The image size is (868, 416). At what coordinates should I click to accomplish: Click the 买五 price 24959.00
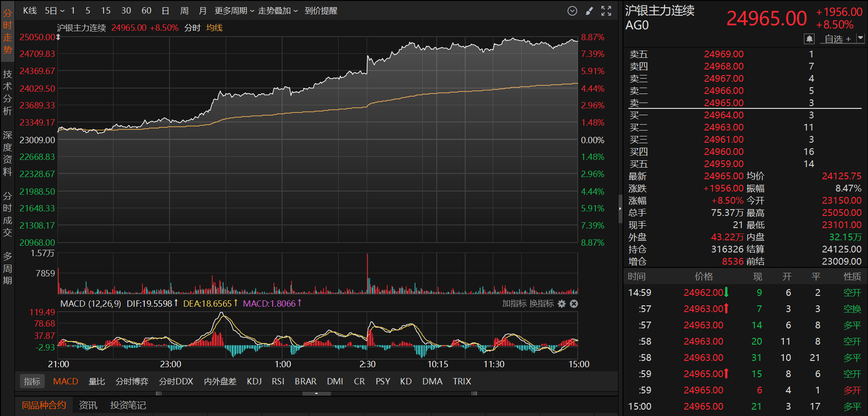pos(724,164)
